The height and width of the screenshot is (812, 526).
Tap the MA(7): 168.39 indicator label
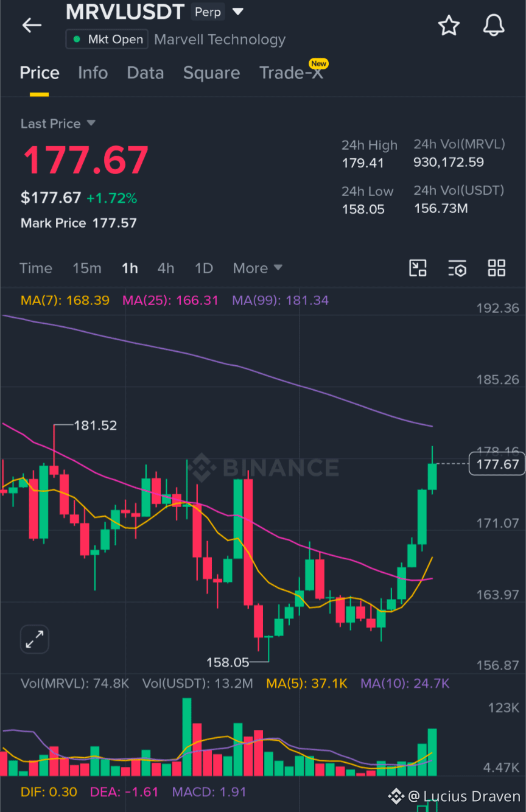pyautogui.click(x=65, y=300)
